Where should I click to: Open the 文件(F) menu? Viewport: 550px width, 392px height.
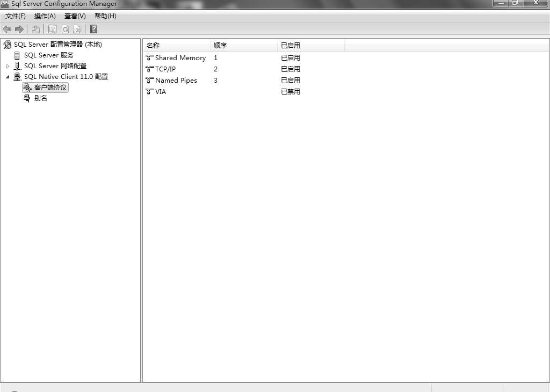(16, 16)
